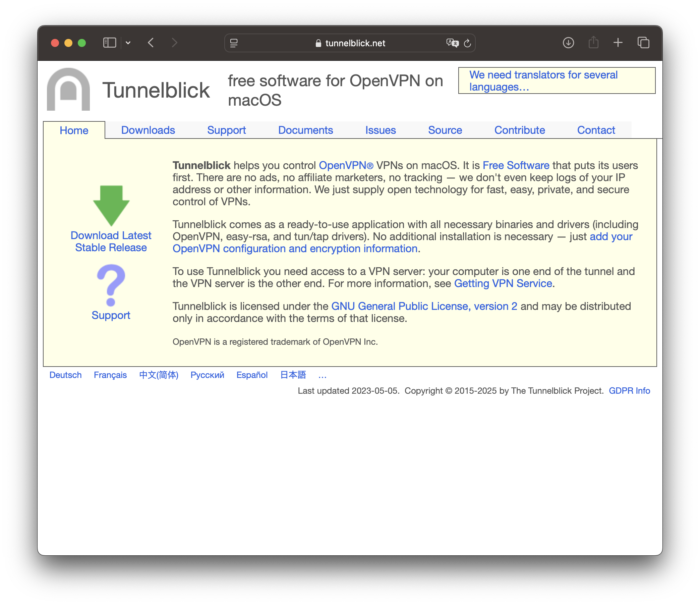700x605 pixels.
Task: Click the green download arrow image
Action: [111, 206]
